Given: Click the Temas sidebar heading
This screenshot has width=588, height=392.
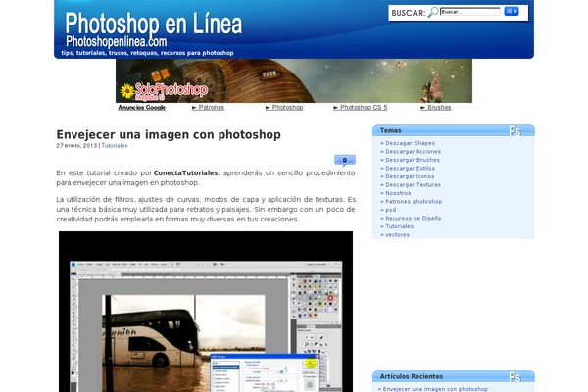Looking at the screenshot, I should tap(390, 130).
